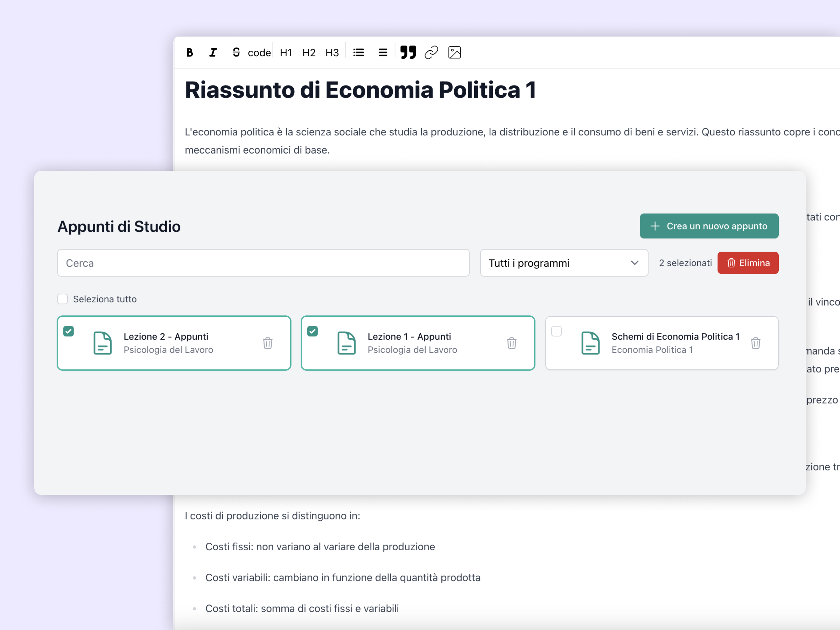Check Schemi di Economia Politica 1 checkbox
The height and width of the screenshot is (630, 840).
click(556, 331)
